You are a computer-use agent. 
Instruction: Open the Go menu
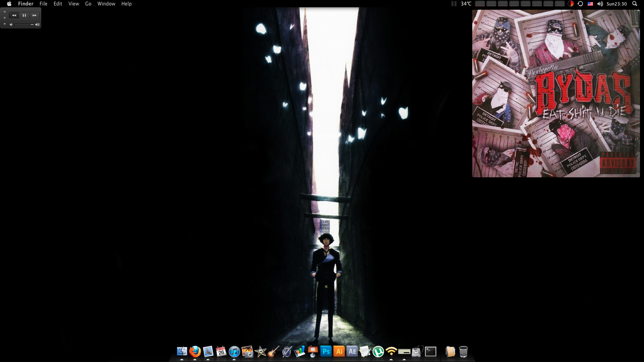click(x=88, y=4)
